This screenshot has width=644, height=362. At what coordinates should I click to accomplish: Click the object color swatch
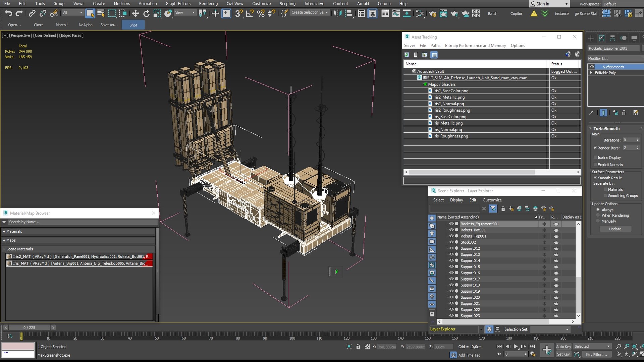pyautogui.click(x=642, y=48)
